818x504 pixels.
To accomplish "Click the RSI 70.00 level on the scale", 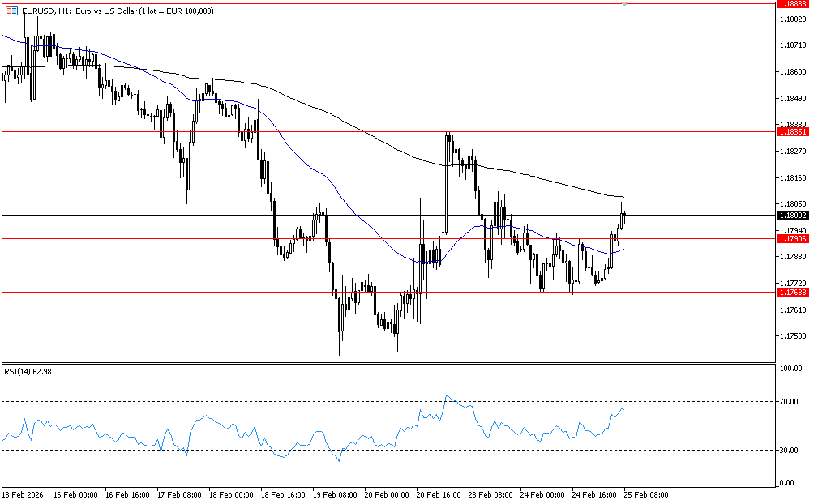I will (789, 402).
